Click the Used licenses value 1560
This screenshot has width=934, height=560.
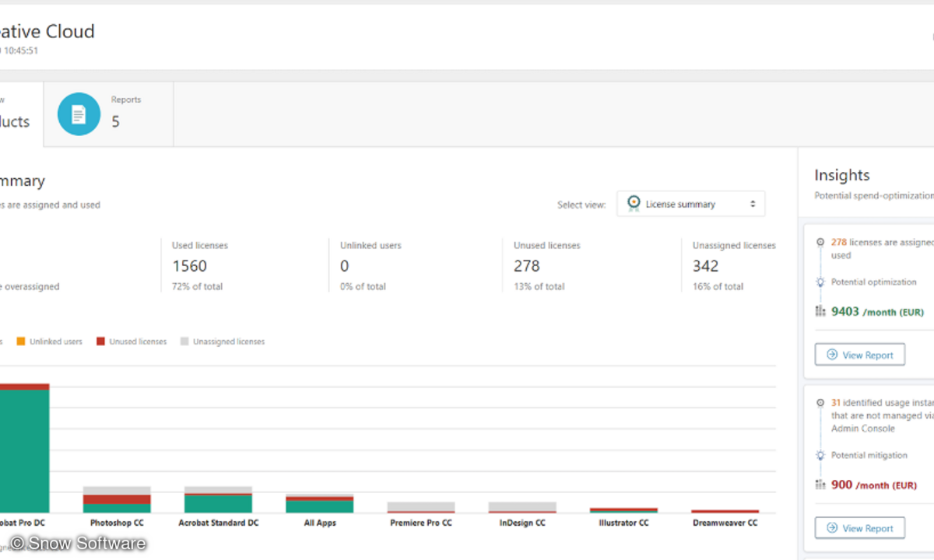coord(189,266)
